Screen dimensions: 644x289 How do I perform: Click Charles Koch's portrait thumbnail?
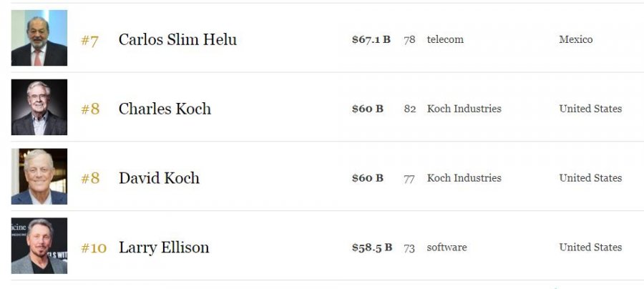39,107
